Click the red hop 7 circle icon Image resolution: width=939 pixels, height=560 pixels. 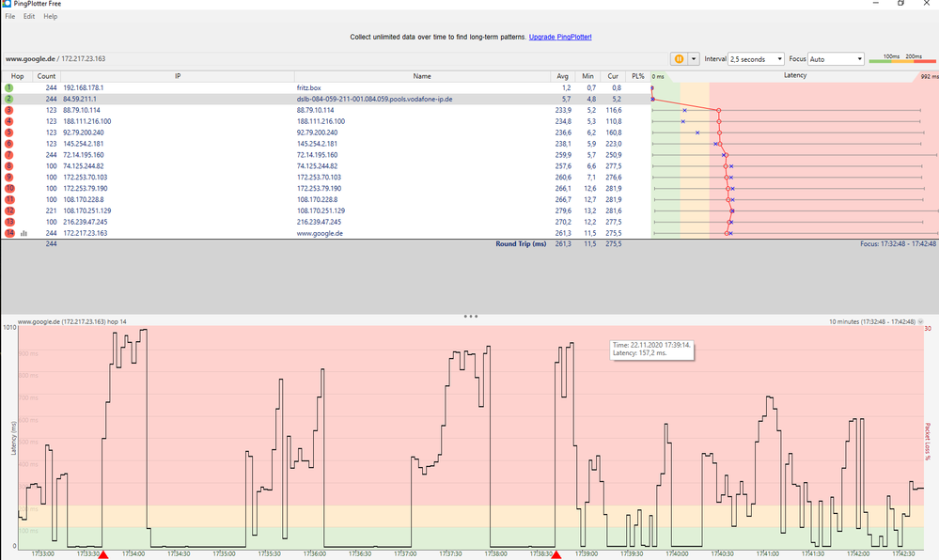pyautogui.click(x=8, y=155)
